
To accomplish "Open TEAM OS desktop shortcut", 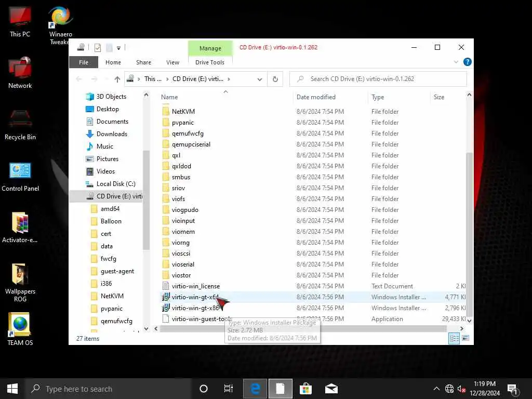I will coord(20,328).
